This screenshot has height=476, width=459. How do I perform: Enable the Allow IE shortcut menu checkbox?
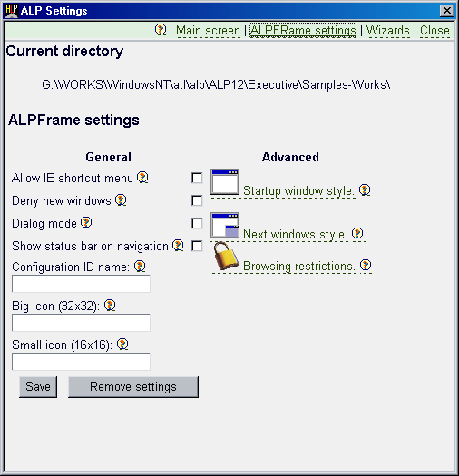(197, 178)
